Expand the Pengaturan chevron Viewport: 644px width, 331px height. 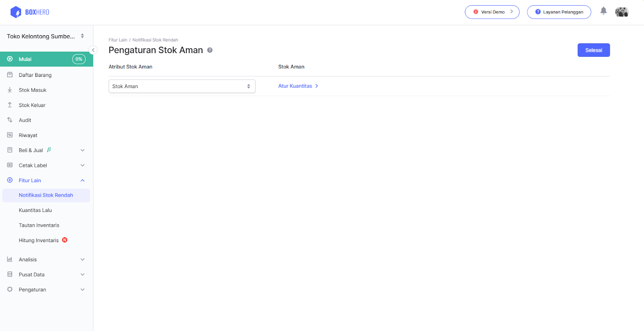[x=83, y=290]
